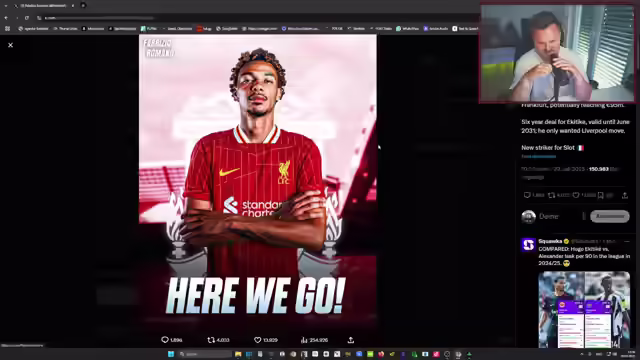Screen dimensions: 640x360
Task: Open the green app icon on taskbar
Action: click(x=370, y=354)
